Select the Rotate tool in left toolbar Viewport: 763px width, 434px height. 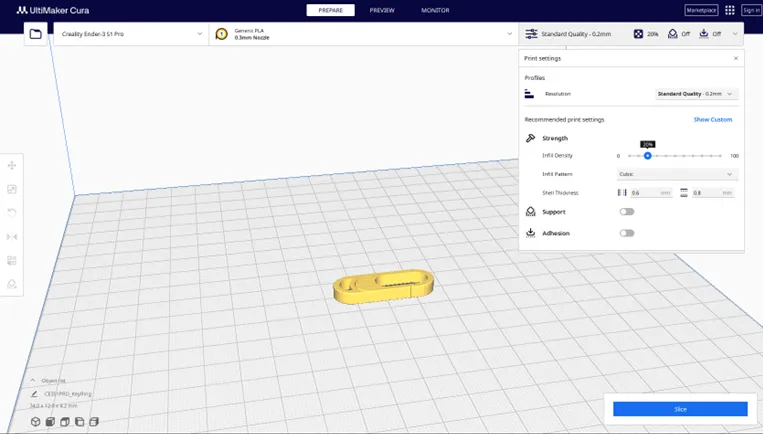(12, 212)
